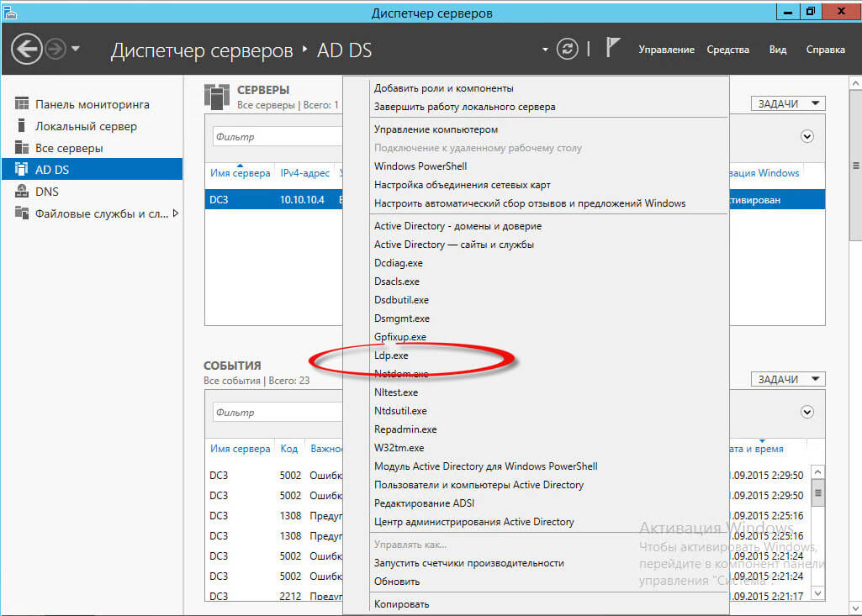Sort events by Код column
This screenshot has width=862, height=616.
[288, 449]
